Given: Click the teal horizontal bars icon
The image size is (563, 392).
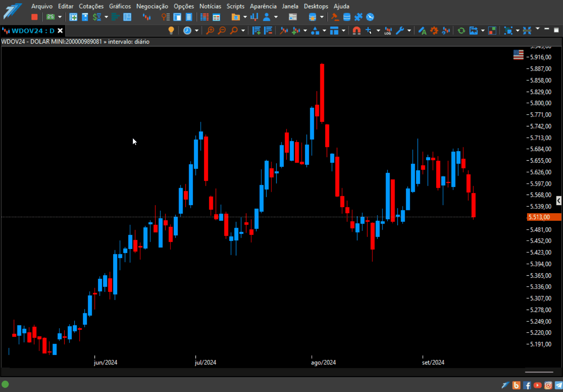Looking at the screenshot, I should pos(115,17).
